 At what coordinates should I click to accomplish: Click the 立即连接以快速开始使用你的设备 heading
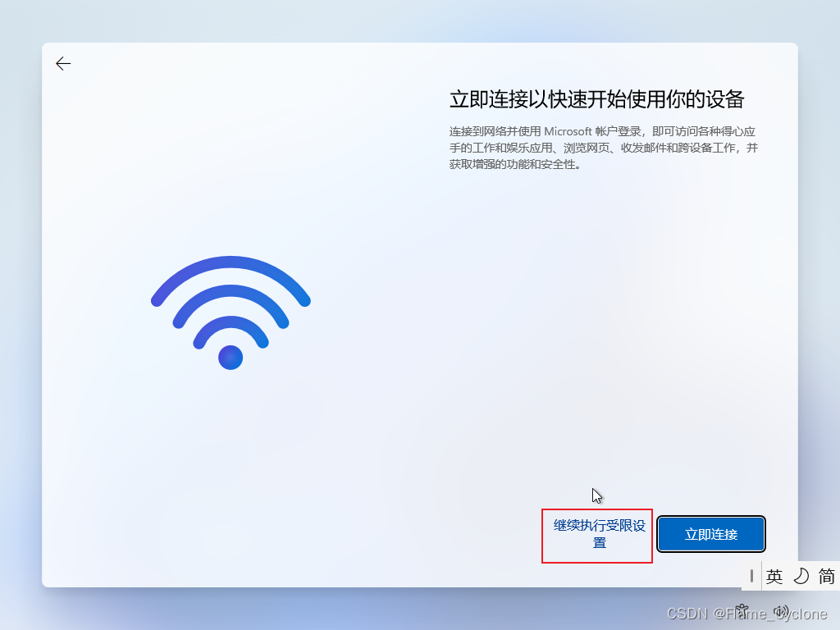tap(597, 99)
